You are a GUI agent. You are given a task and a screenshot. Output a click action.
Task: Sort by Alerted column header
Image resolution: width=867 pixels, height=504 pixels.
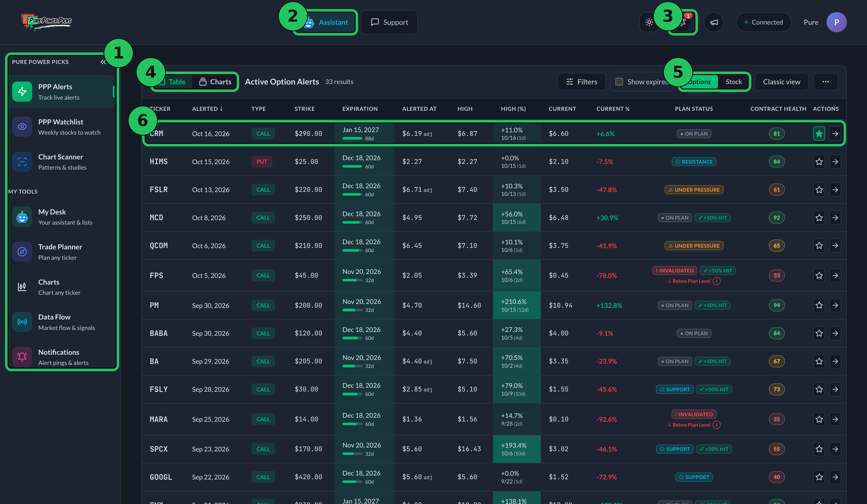207,109
